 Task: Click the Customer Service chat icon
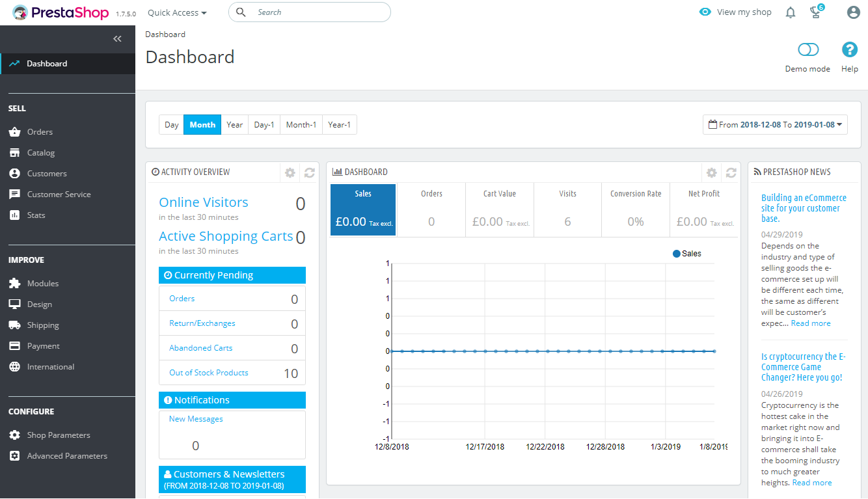pos(14,195)
